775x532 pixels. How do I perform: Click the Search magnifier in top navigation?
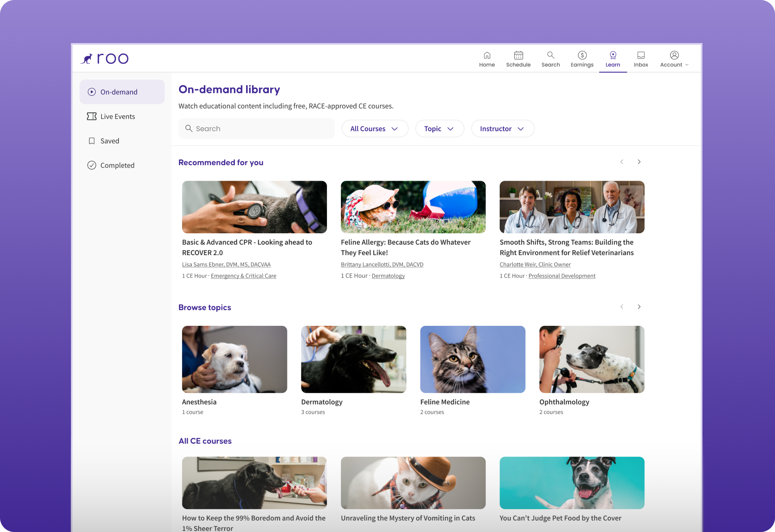click(551, 55)
